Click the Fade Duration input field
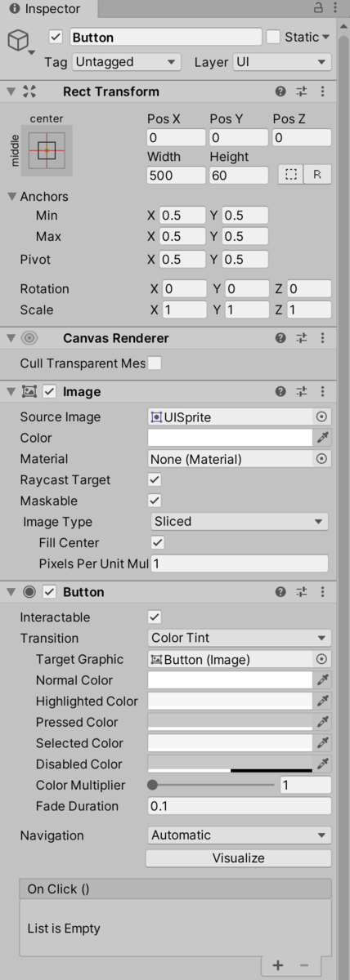This screenshot has width=350, height=980. click(240, 806)
